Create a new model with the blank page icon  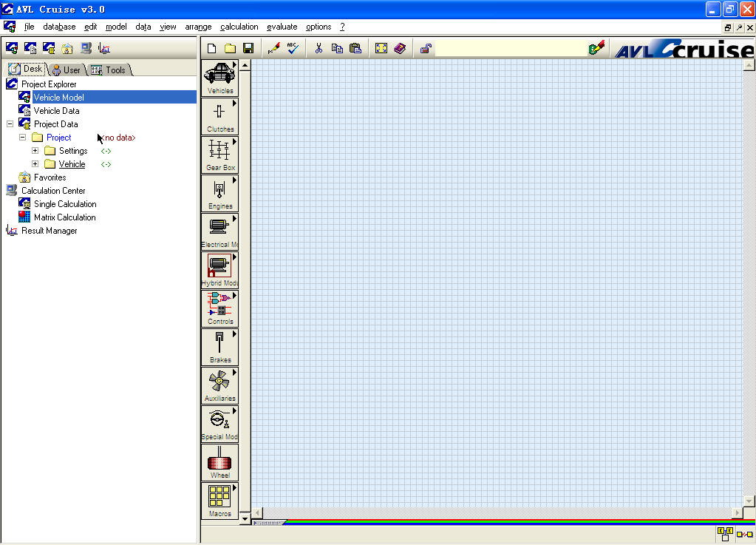(x=211, y=48)
